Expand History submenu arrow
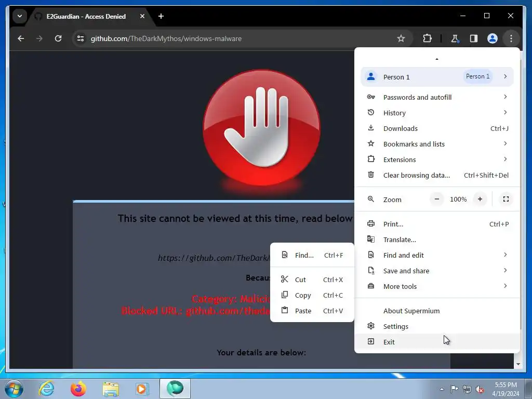 coord(505,112)
